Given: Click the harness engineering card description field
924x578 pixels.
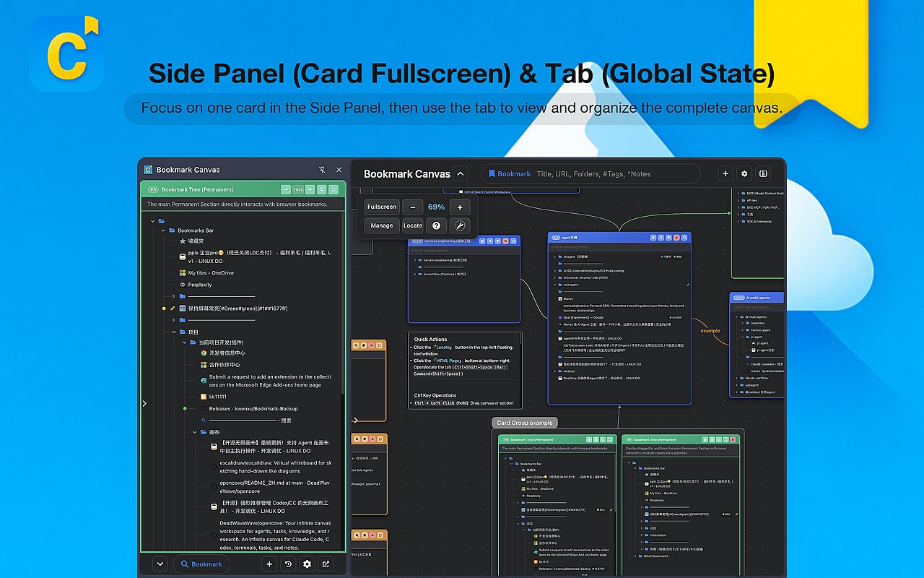Looking at the screenshot, I should 464,250.
